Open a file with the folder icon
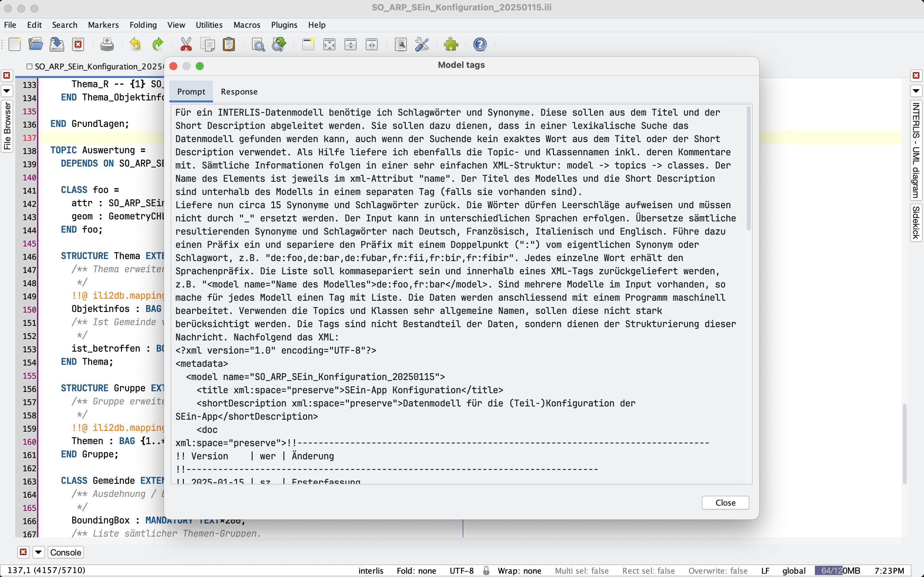 click(x=36, y=44)
